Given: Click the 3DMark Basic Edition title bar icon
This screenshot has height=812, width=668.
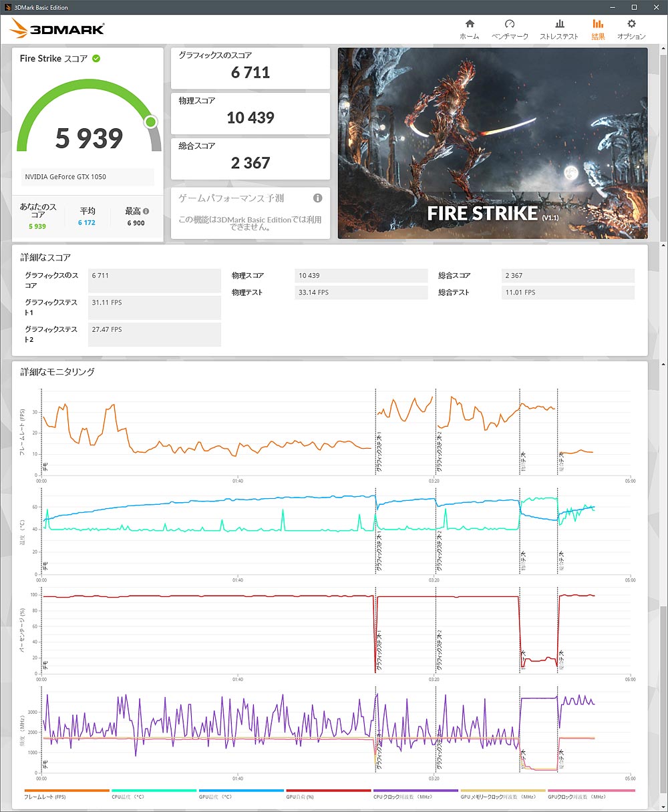Looking at the screenshot, I should (7, 7).
